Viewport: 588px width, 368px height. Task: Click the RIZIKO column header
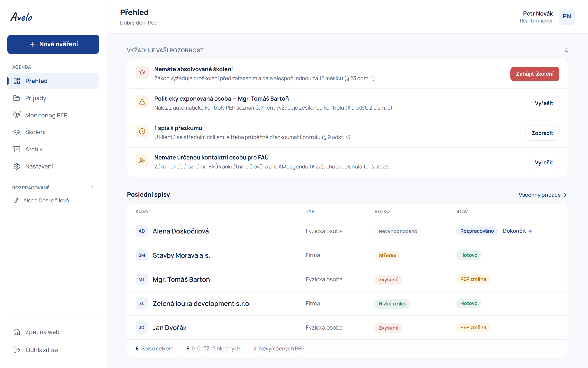[382, 212]
